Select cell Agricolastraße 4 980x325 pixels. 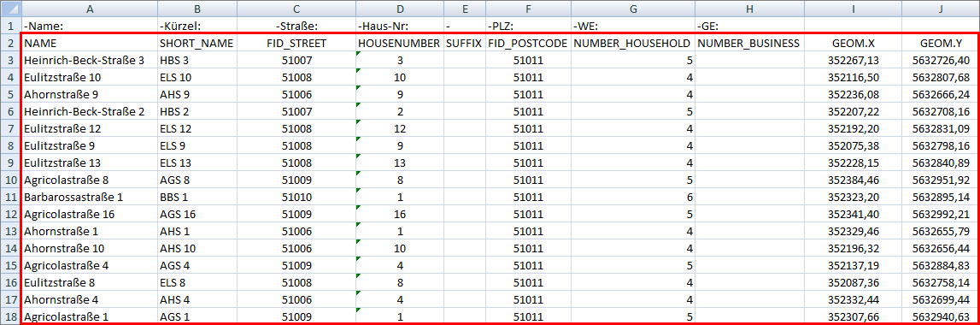pyautogui.click(x=90, y=265)
